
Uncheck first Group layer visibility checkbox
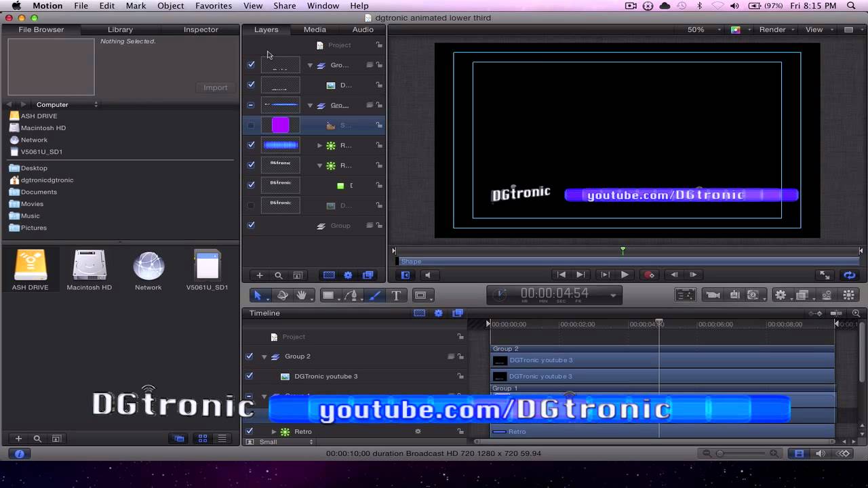(x=251, y=64)
